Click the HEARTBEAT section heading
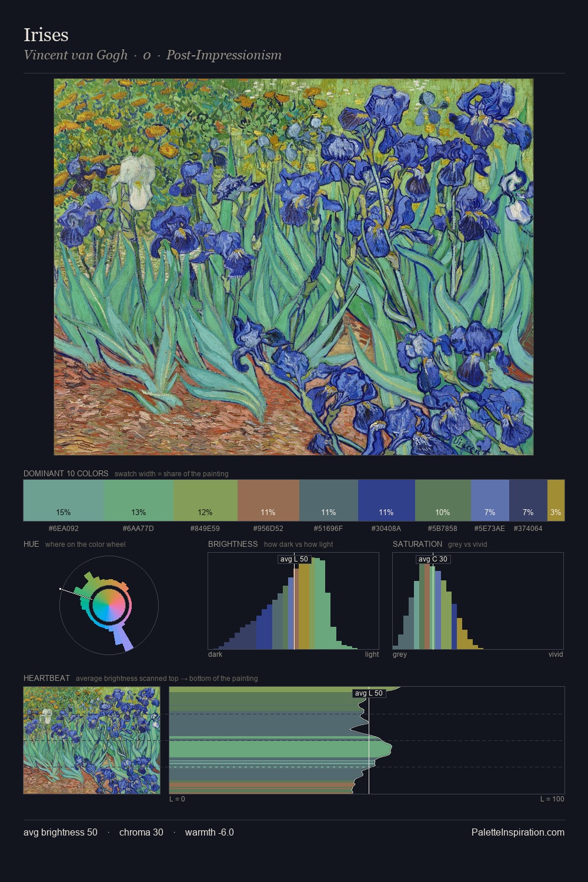Viewport: 588px width, 882px height. click(46, 678)
